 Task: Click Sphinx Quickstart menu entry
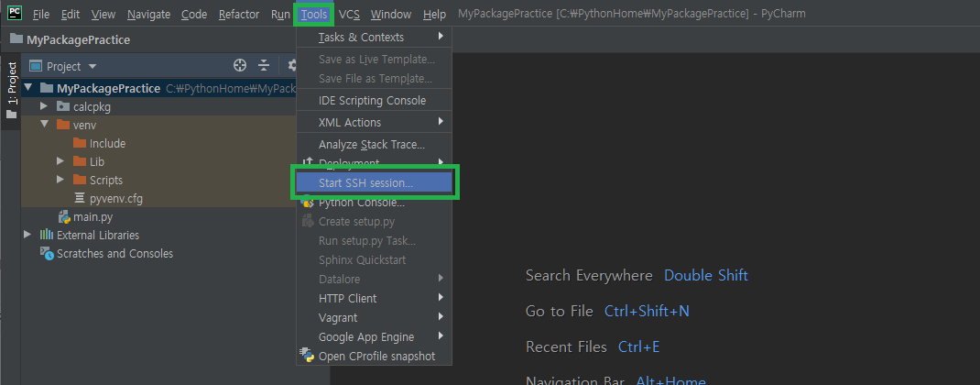pyautogui.click(x=375, y=259)
